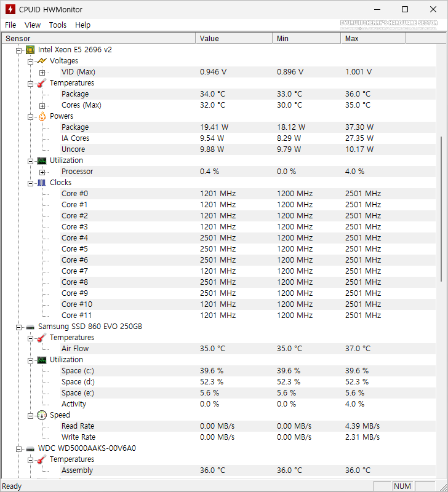Click the 0.946 V VID value

(x=213, y=72)
